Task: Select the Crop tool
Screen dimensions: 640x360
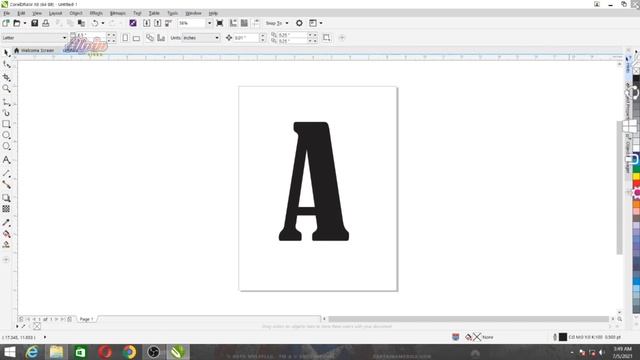Action: pyautogui.click(x=7, y=77)
